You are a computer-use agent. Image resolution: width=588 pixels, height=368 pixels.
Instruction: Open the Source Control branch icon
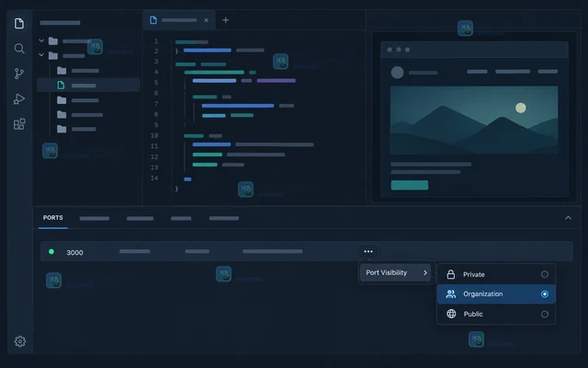(x=19, y=74)
